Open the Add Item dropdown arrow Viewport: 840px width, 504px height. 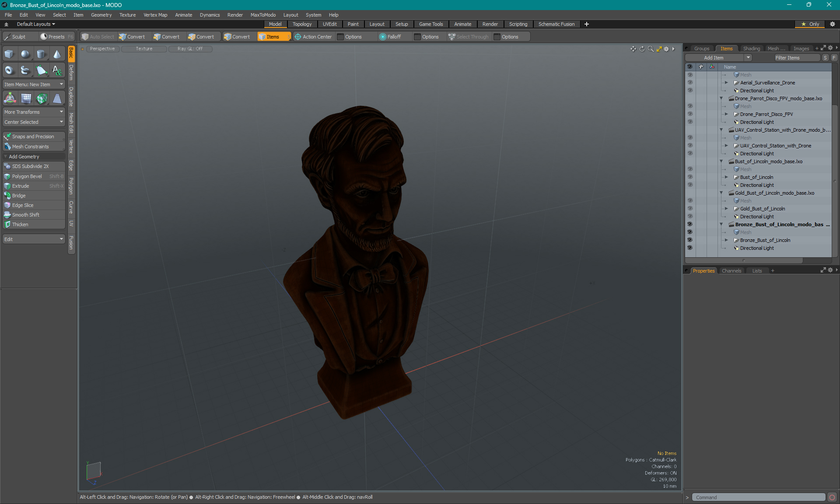pyautogui.click(x=748, y=58)
